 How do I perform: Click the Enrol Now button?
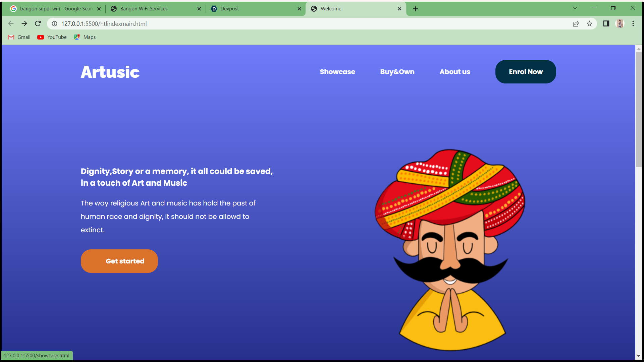coord(525,72)
